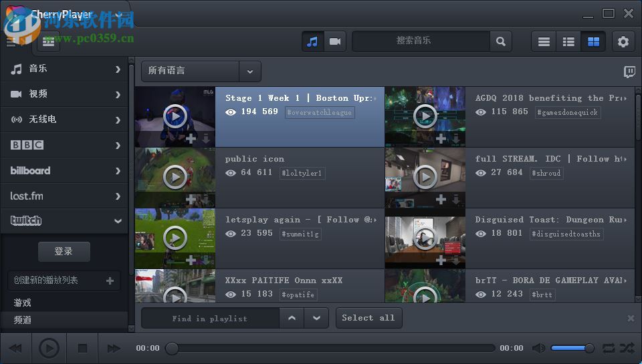Click the 创建新的播放列表 field
The image size is (642, 364).
tap(64, 281)
